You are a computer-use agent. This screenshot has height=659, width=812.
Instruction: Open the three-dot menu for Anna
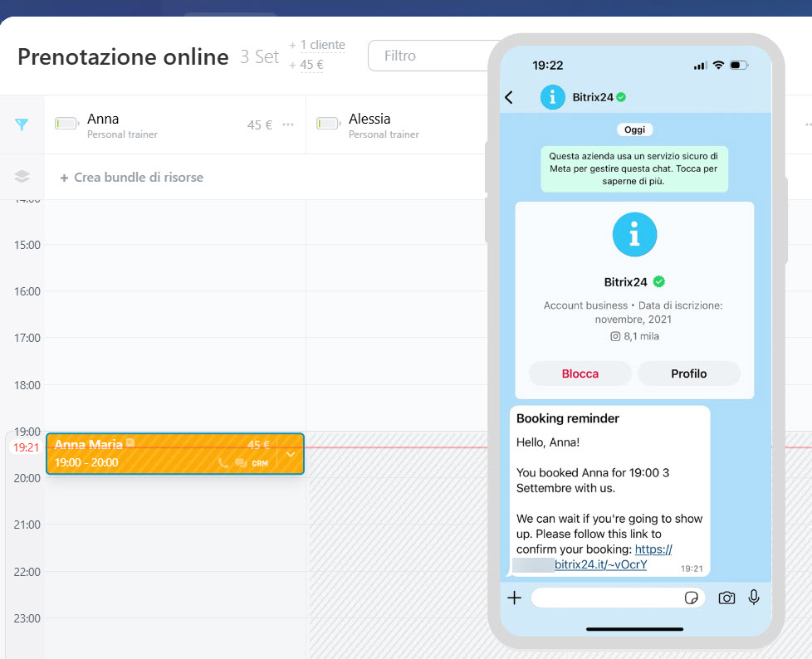(288, 124)
